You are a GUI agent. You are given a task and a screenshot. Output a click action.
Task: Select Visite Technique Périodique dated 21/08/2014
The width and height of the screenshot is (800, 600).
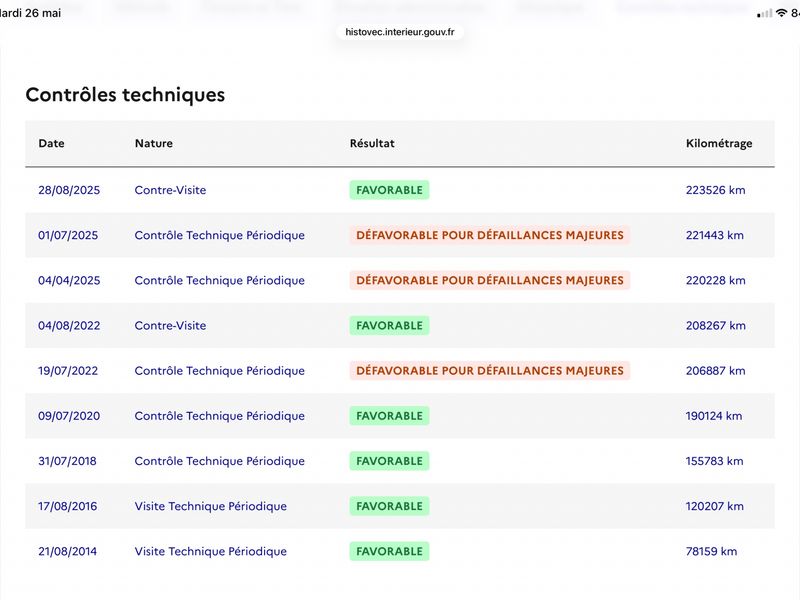(211, 552)
